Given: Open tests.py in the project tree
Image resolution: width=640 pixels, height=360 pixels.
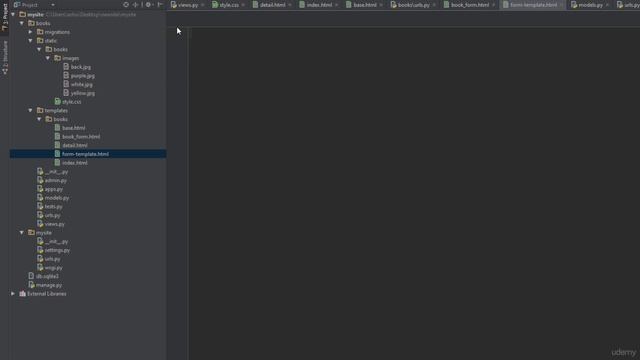Looking at the screenshot, I should pos(53,207).
